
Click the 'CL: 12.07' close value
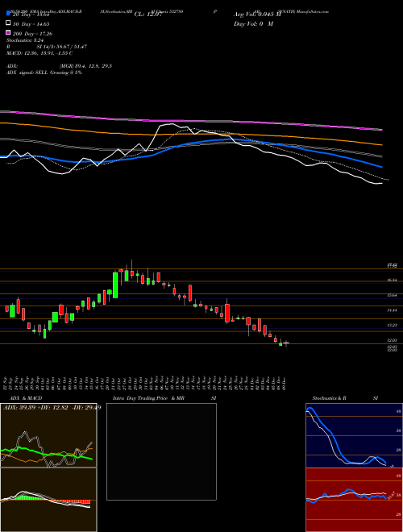[x=148, y=15]
